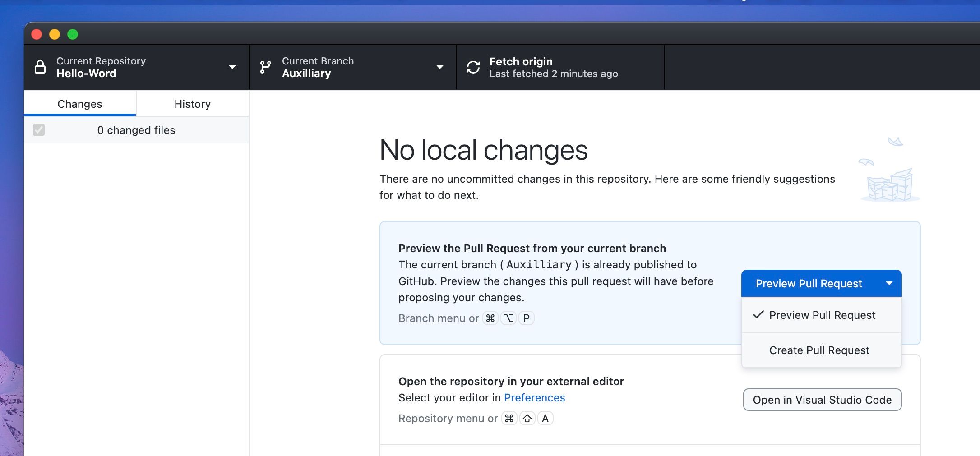Image resolution: width=980 pixels, height=456 pixels.
Task: Select Create Pull Request from the menu
Action: point(819,350)
